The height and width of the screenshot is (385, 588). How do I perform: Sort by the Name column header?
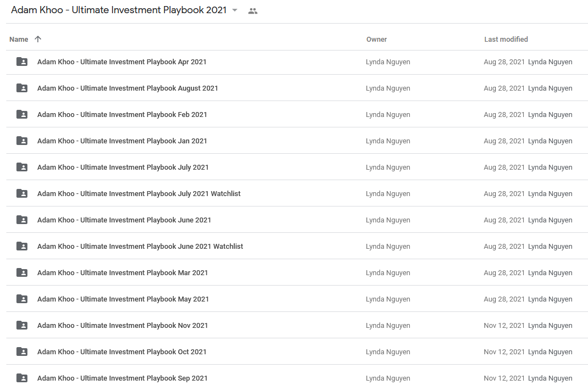tap(19, 40)
